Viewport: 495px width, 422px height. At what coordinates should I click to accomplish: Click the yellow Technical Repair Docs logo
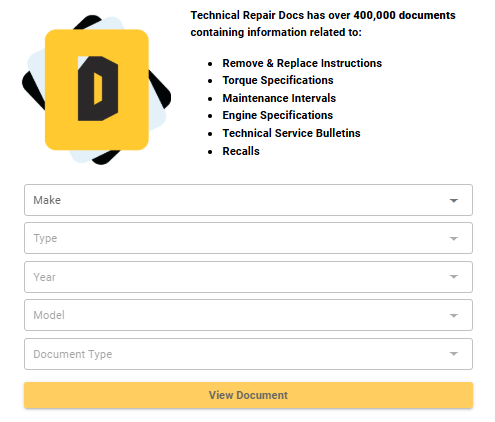point(97,90)
